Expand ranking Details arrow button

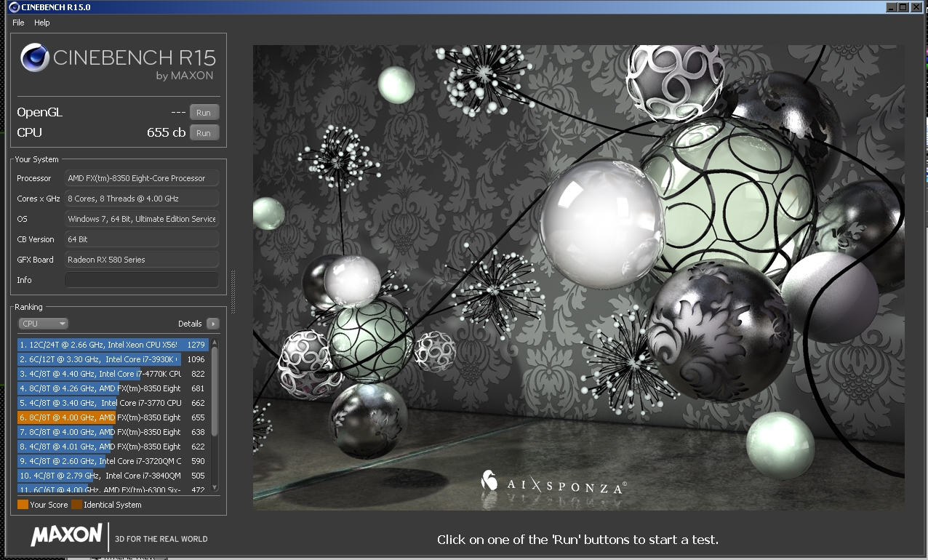coord(212,324)
